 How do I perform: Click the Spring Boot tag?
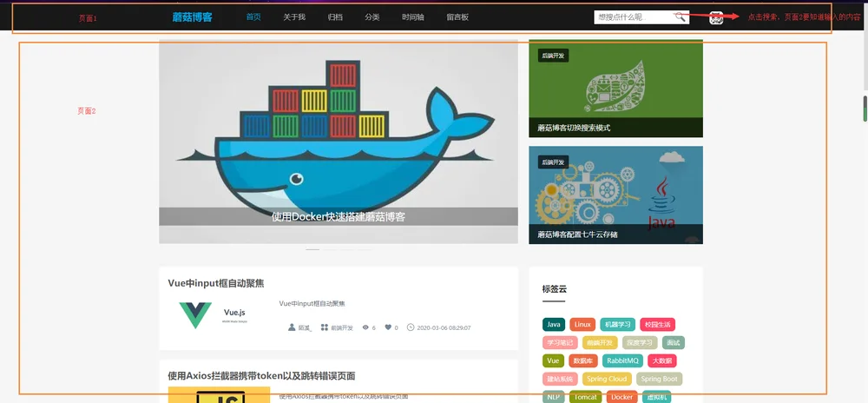click(660, 380)
